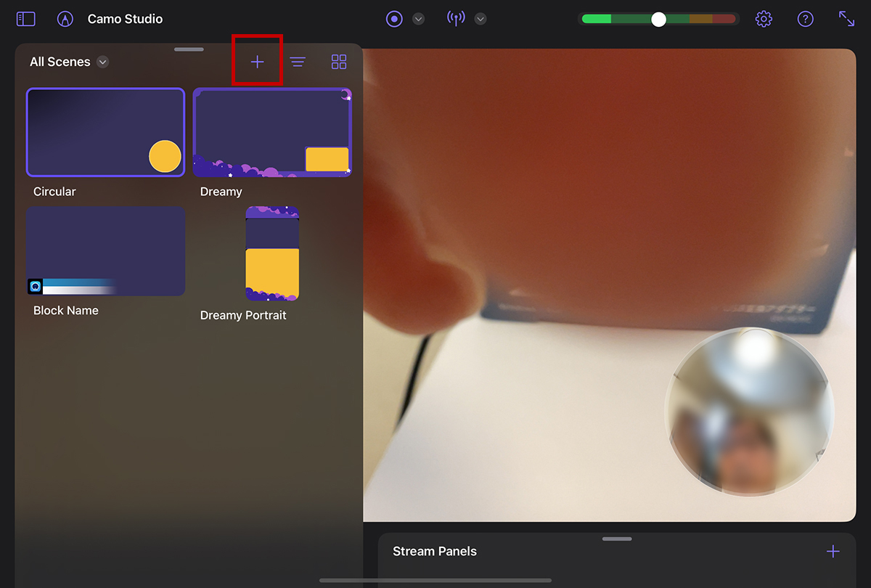Screen dimensions: 871x588
Task: Open dropdown arrow beside record button
Action: (x=418, y=19)
